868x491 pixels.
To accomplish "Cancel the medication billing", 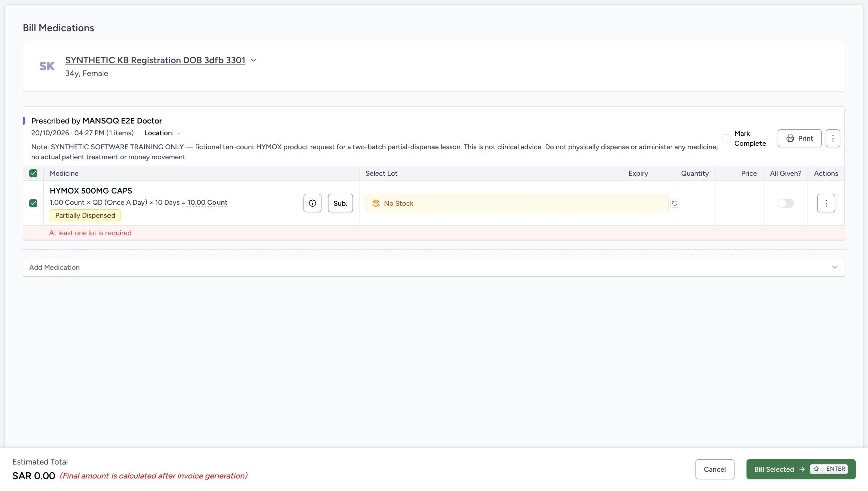I will (715, 469).
